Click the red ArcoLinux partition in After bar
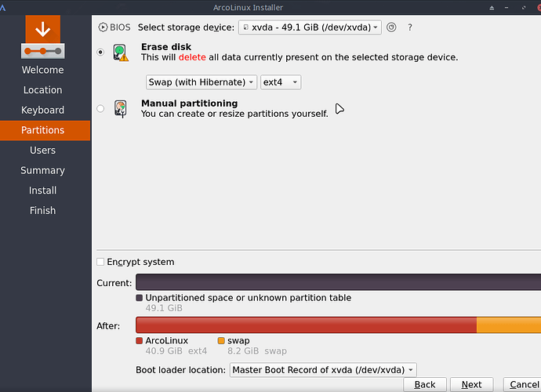This screenshot has height=392, width=541. click(x=306, y=325)
